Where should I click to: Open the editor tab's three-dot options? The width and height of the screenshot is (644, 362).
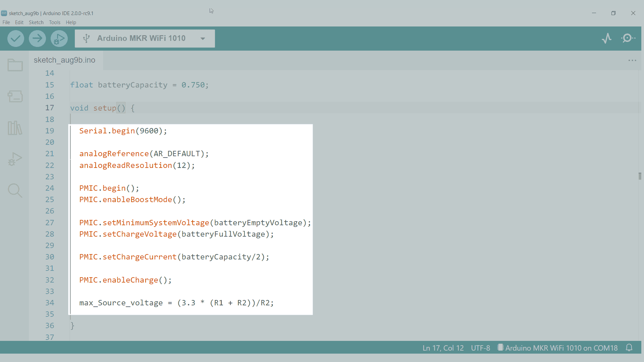click(x=632, y=60)
